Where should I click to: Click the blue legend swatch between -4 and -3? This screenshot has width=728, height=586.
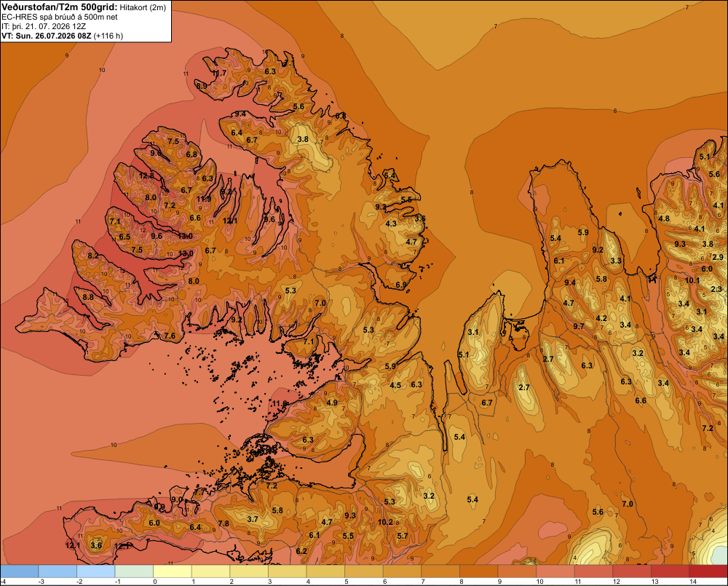(x=19, y=571)
